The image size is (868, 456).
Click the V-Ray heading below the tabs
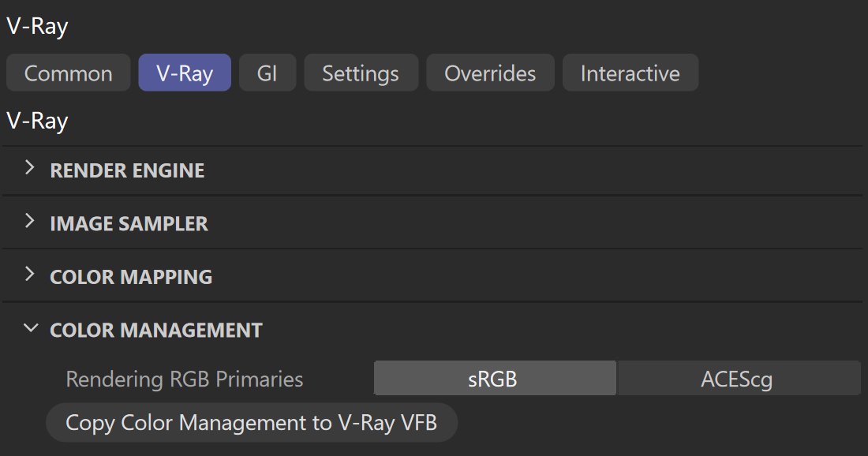pos(37,121)
